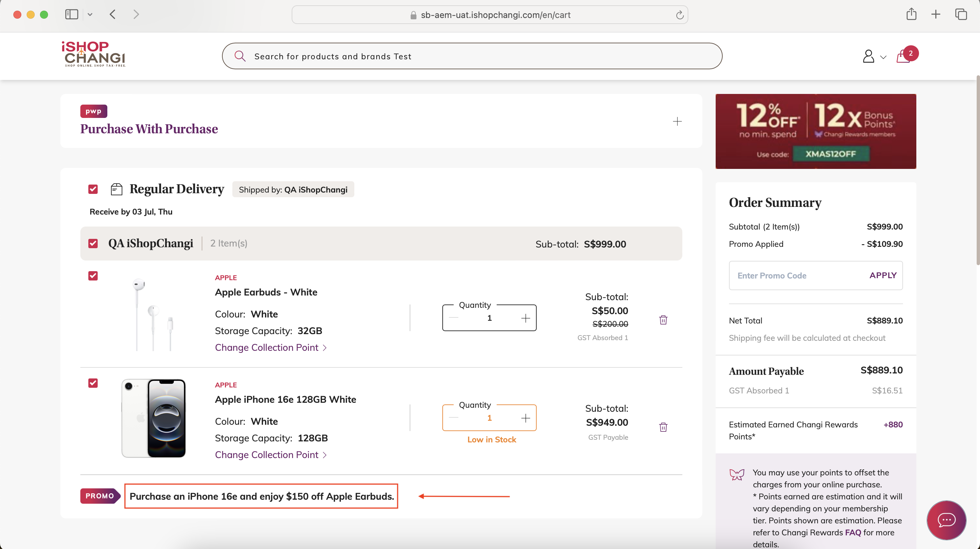This screenshot has height=549, width=980.
Task: Click the GST Absorbed 1 S$16.51 value
Action: pos(887,390)
